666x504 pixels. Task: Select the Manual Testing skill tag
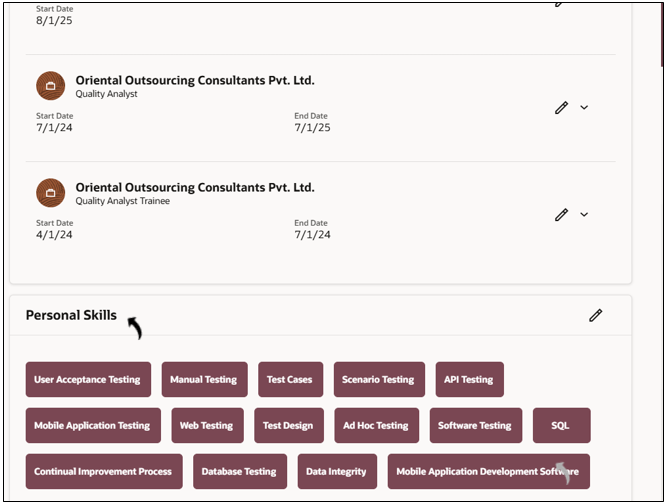point(204,380)
